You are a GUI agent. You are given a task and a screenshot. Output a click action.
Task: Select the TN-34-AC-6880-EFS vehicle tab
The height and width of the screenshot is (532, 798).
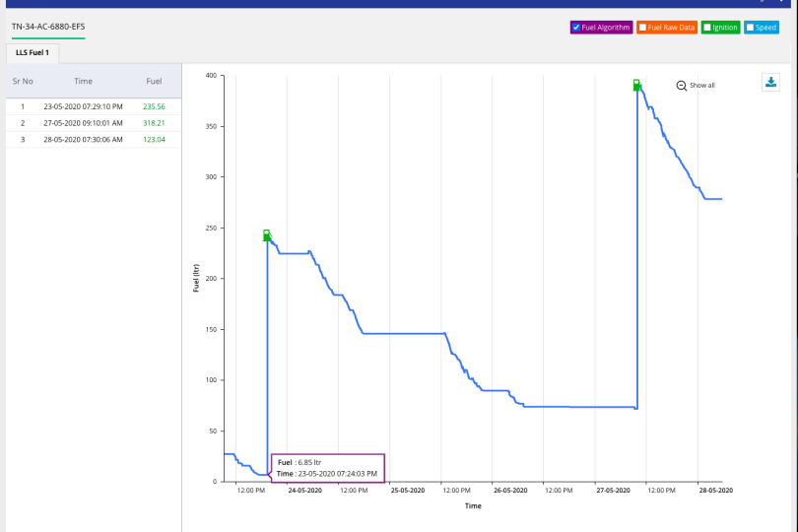click(48, 26)
